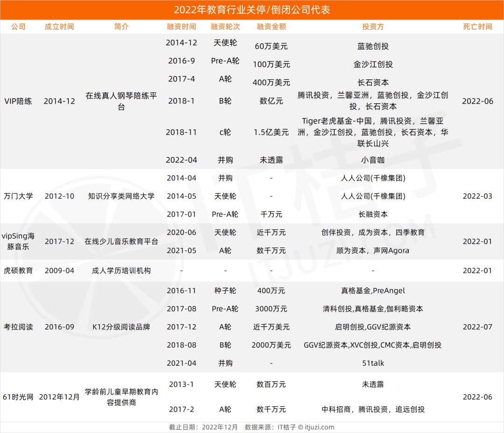Click the investor cell '创伴投资，成为资本，四季教育'
This screenshot has height=433, width=504.
[x=373, y=232]
